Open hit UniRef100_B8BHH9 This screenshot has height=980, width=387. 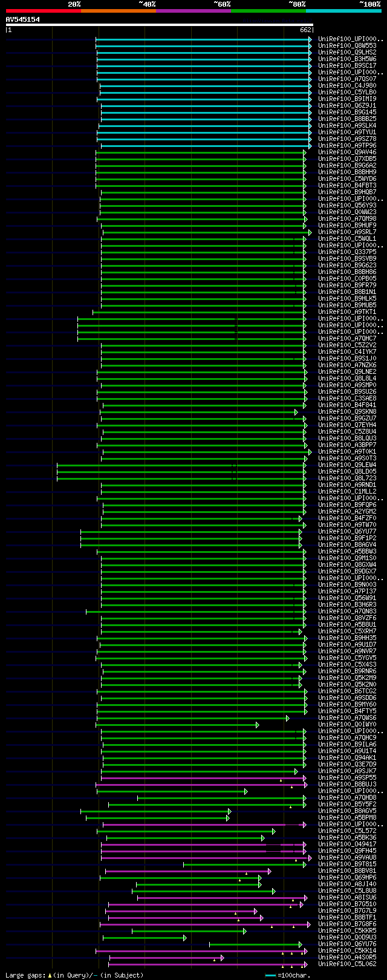[347, 172]
